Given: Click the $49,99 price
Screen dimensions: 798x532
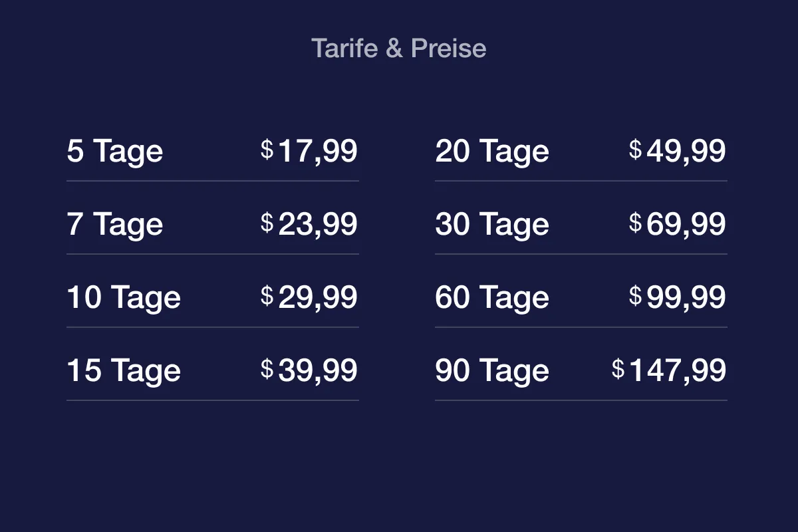Looking at the screenshot, I should point(678,151).
